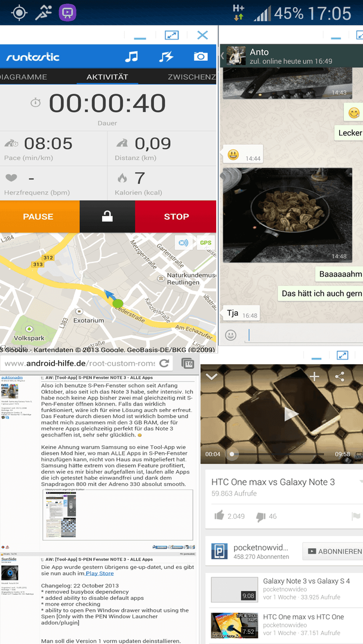Expand the HTC One max video description arrow

tap(361, 482)
